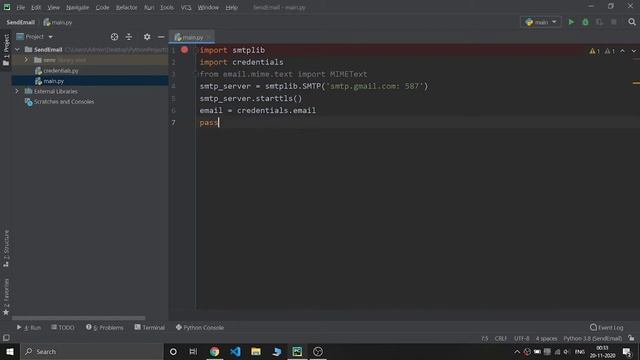
Task: Select Scratches and Consoles
Action: pos(64,102)
